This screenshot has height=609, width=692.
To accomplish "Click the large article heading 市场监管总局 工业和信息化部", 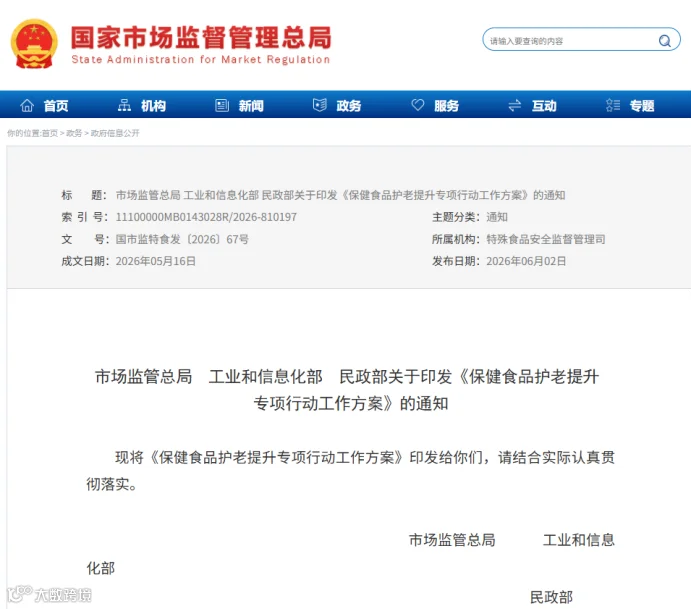I will (347, 390).
